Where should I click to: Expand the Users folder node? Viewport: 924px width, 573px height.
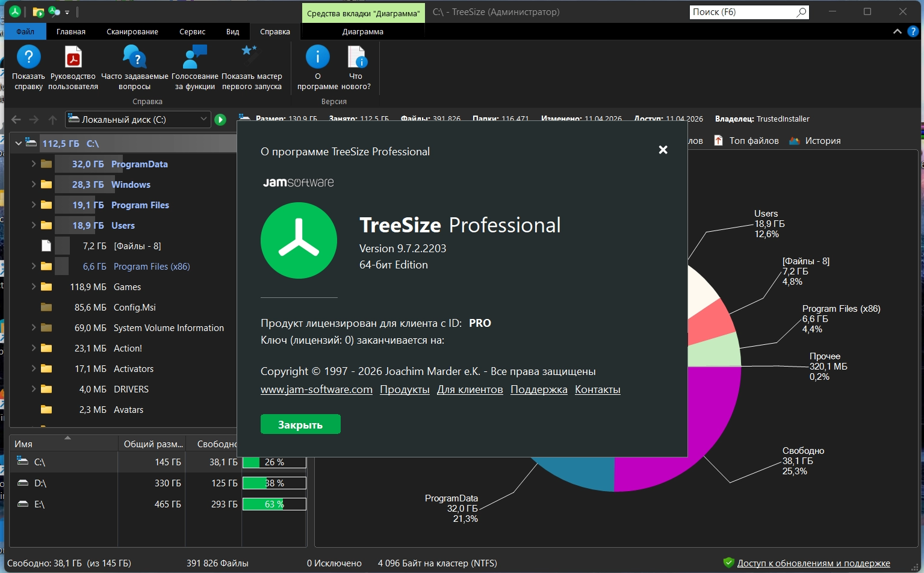pos(34,225)
